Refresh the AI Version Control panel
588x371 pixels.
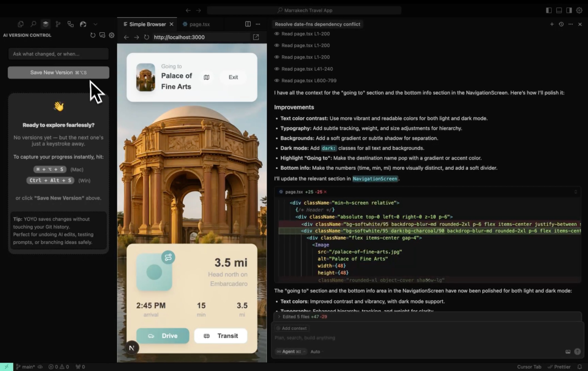point(93,35)
